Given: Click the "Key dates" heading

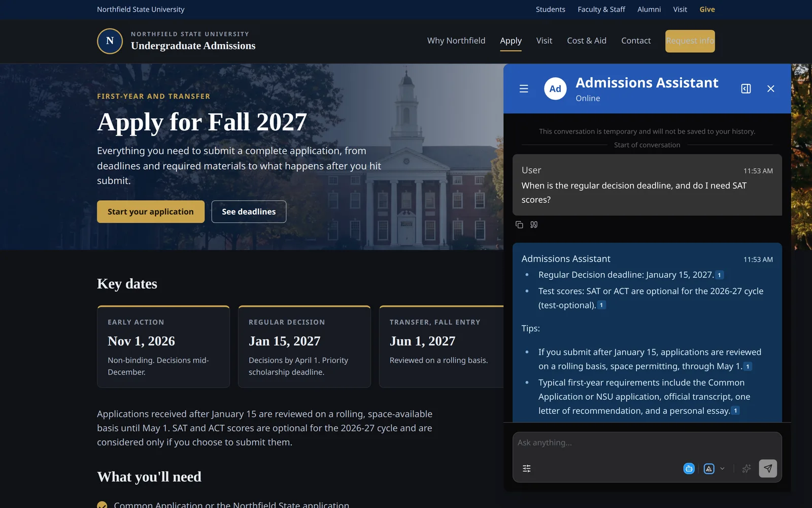Looking at the screenshot, I should coord(127,284).
